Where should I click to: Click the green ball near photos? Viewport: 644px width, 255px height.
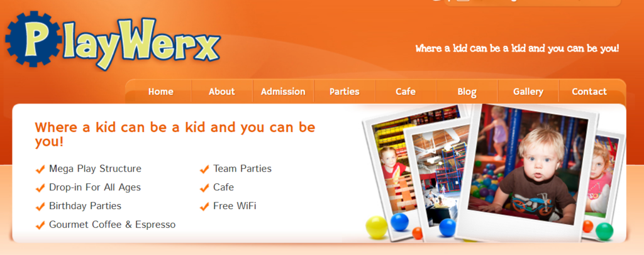(x=604, y=232)
